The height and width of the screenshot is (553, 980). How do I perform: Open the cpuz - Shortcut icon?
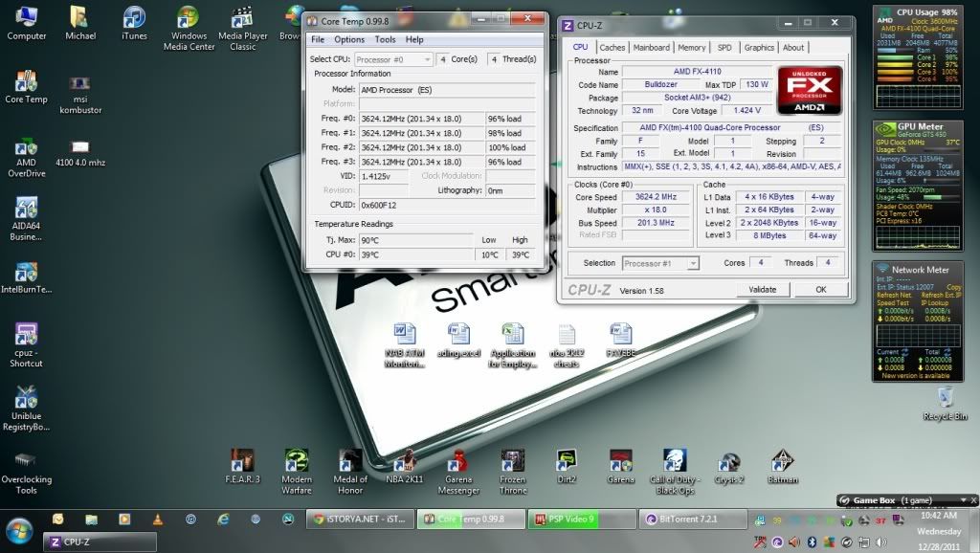[x=26, y=345]
